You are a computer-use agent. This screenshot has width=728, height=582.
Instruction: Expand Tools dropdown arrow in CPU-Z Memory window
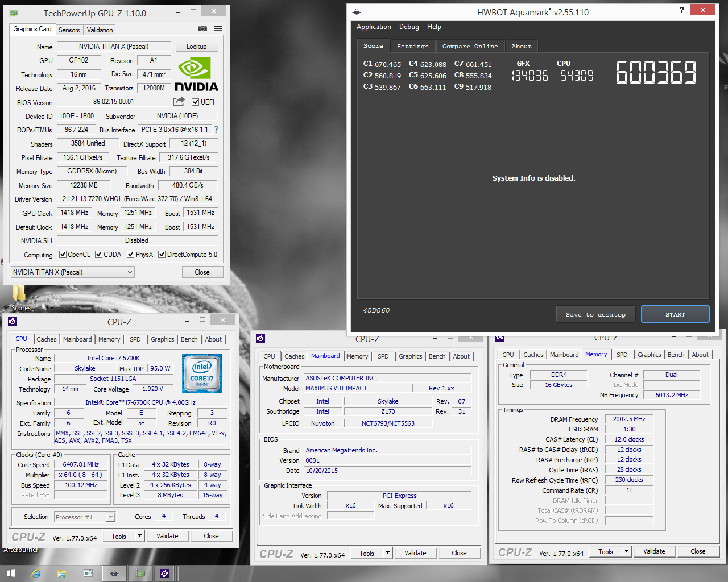(x=626, y=551)
